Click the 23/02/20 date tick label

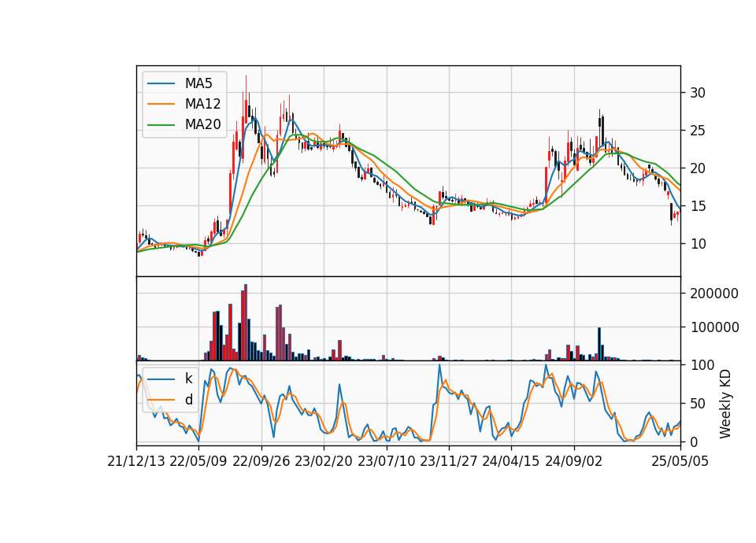pyautogui.click(x=324, y=461)
